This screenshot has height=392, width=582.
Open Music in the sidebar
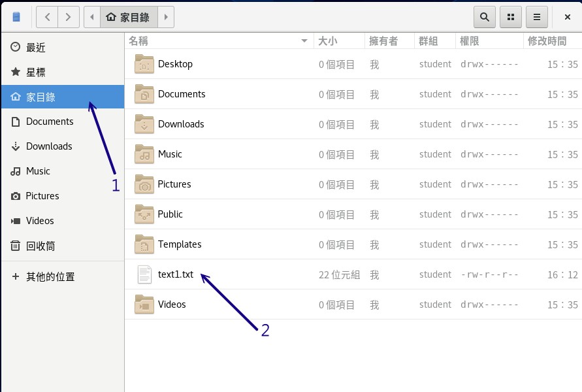38,171
